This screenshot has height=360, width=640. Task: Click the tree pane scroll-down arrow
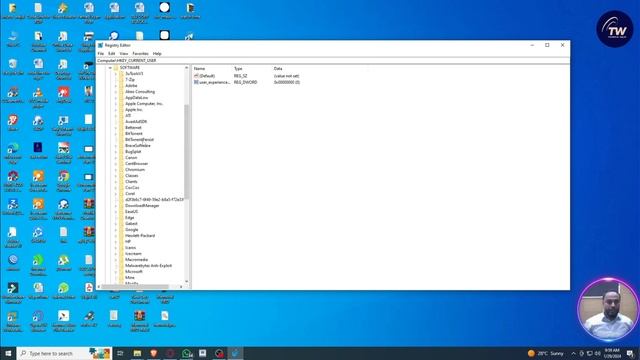point(187,281)
